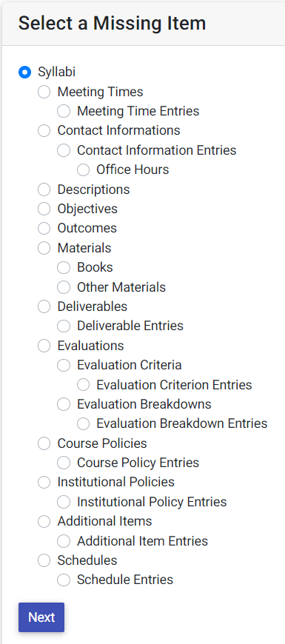This screenshot has height=644, width=285.
Task: Pick the Contact Informations option
Action: tap(44, 130)
